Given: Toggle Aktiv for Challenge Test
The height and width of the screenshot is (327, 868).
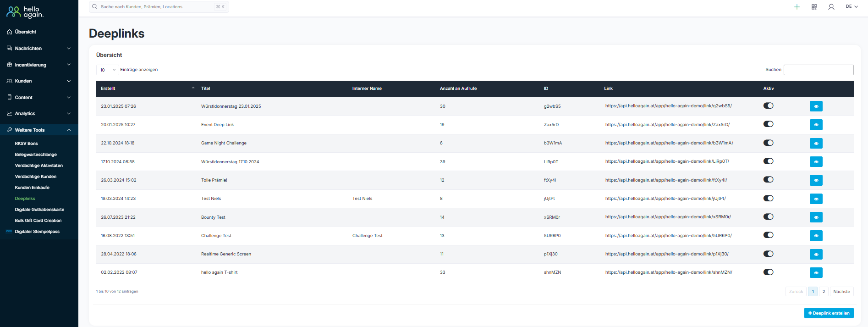Looking at the screenshot, I should tap(769, 235).
